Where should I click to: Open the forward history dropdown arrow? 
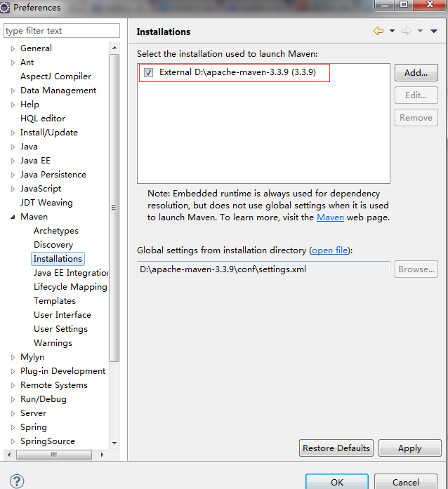[x=420, y=31]
